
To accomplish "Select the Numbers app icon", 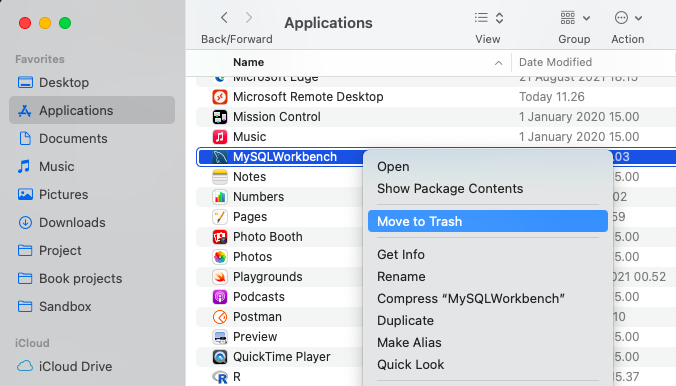I will coord(220,197).
